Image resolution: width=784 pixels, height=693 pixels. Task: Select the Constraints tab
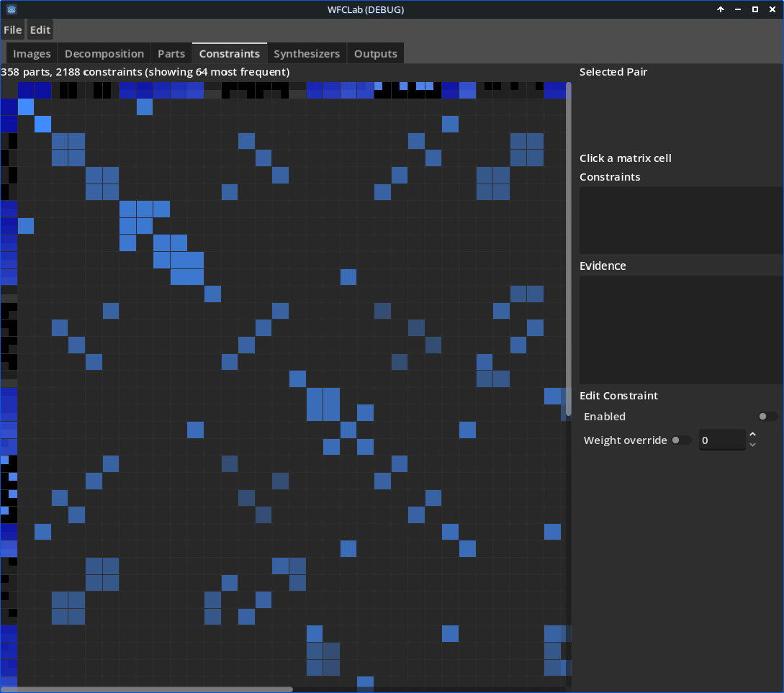[x=230, y=53]
